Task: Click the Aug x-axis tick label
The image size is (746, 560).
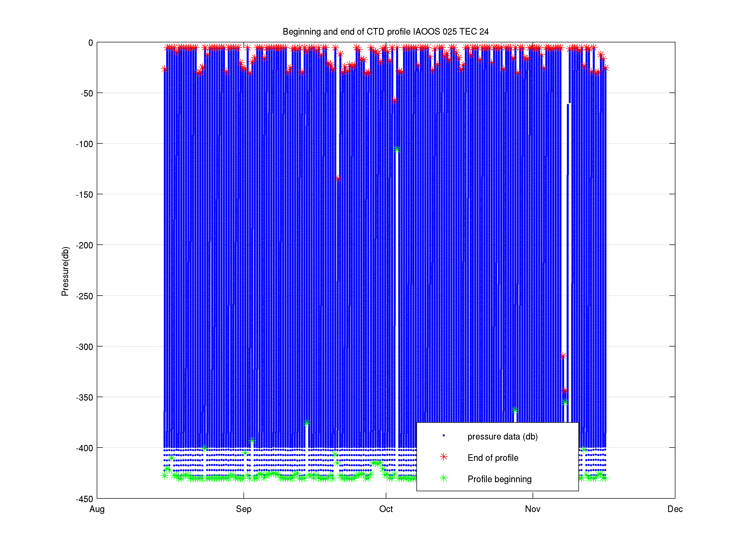Action: pos(97,509)
